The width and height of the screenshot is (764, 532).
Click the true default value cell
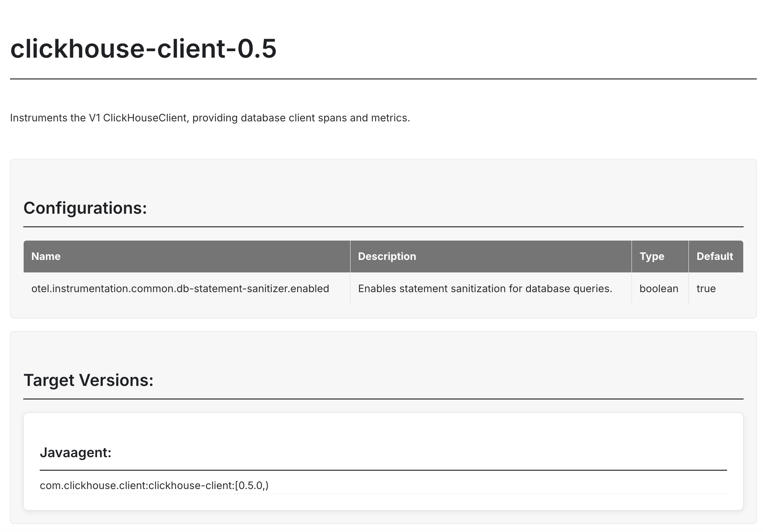706,289
